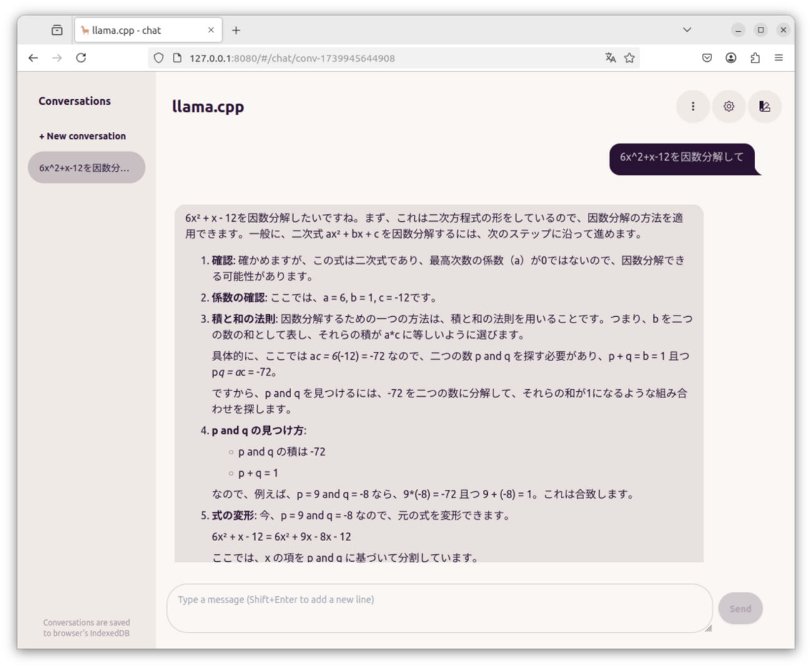Bookmark this page with the star icon
The image size is (812, 668).
(630, 57)
